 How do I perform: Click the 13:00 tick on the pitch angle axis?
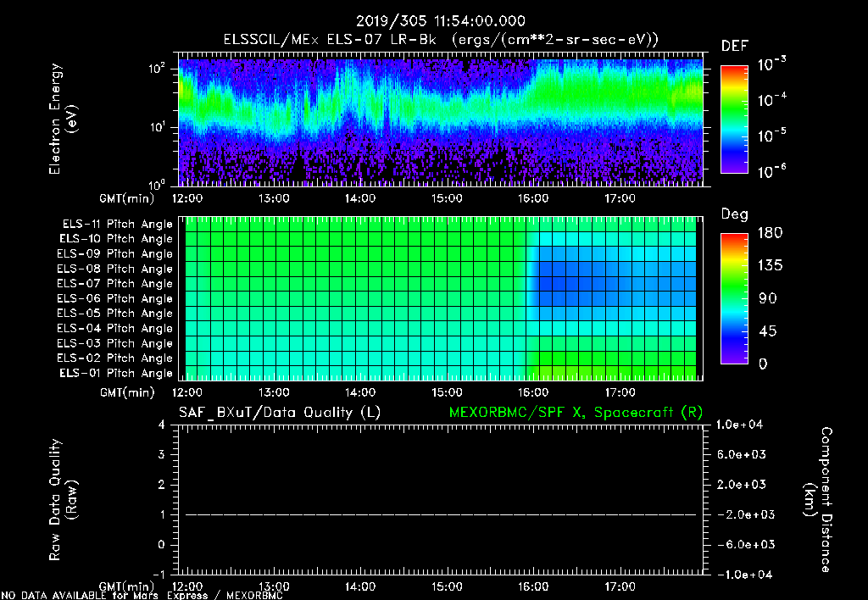point(274,392)
